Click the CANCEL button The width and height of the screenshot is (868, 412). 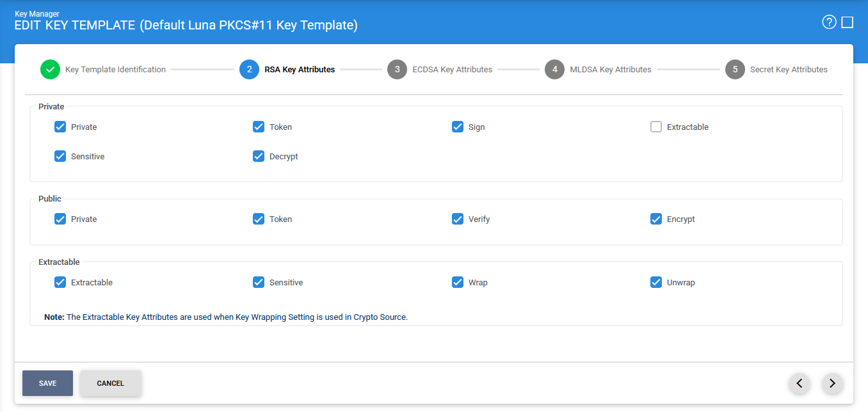coord(110,383)
